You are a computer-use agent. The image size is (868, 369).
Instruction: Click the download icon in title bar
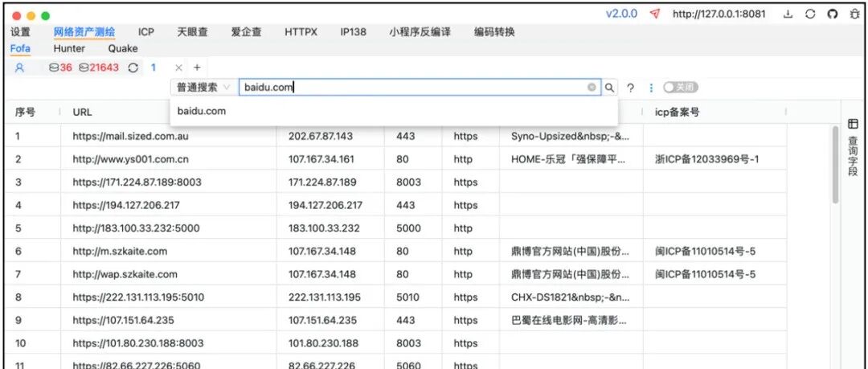point(788,14)
